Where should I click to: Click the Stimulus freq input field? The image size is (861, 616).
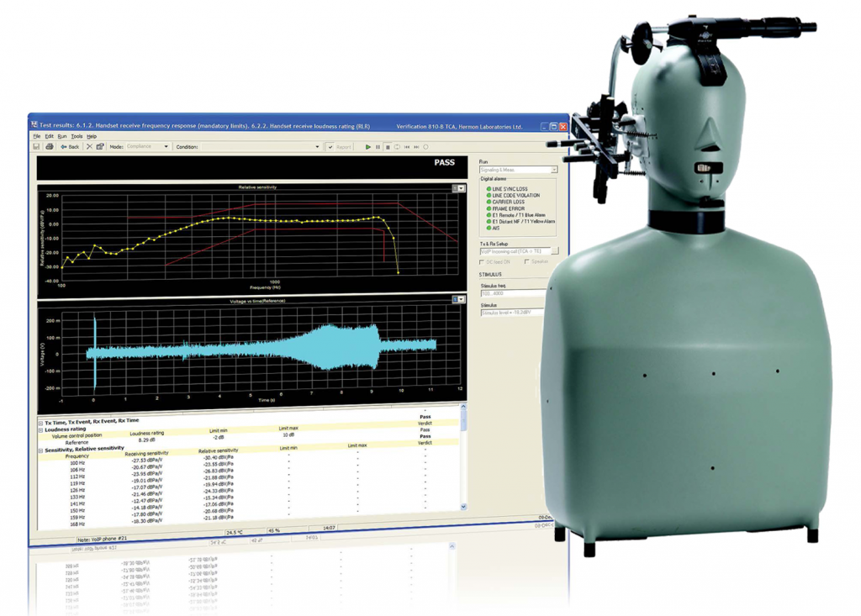pyautogui.click(x=514, y=293)
